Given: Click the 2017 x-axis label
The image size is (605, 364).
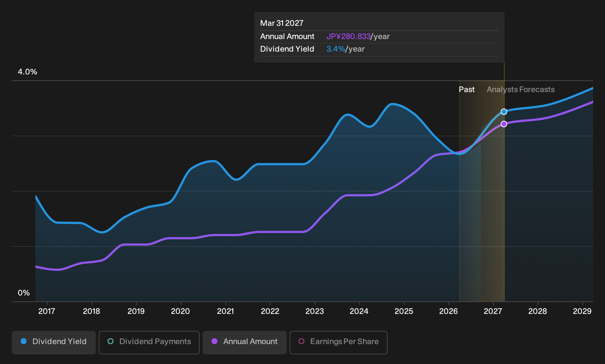Looking at the screenshot, I should point(47,311).
